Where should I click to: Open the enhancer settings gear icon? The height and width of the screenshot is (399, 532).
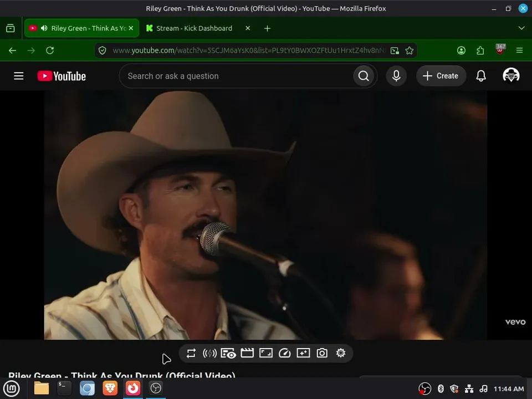pos(341,353)
